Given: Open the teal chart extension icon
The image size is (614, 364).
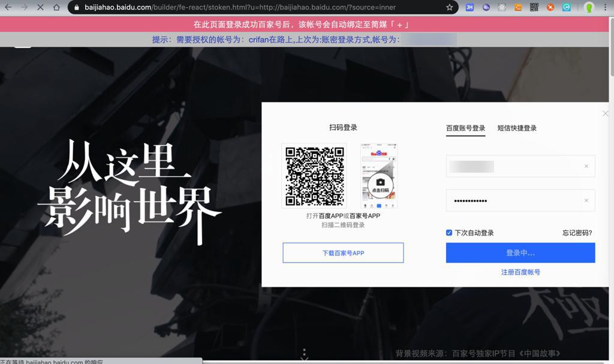Looking at the screenshot, I should point(566,7).
